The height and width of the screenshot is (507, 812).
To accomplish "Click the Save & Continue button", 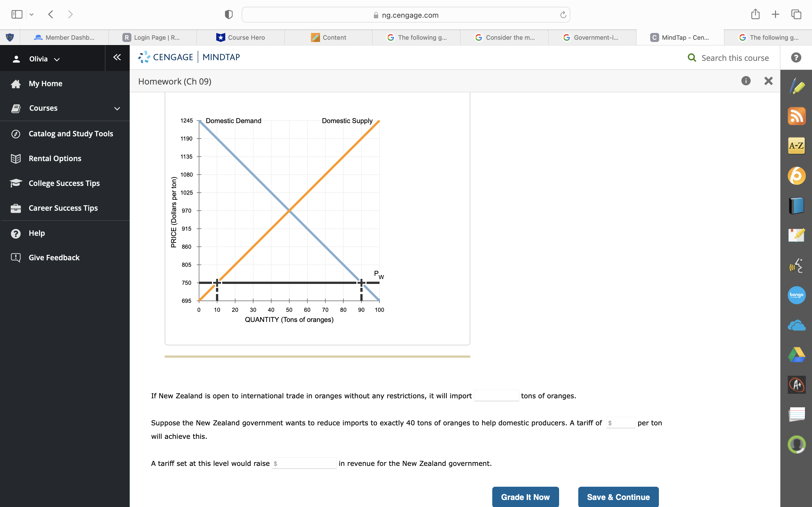I will [618, 497].
